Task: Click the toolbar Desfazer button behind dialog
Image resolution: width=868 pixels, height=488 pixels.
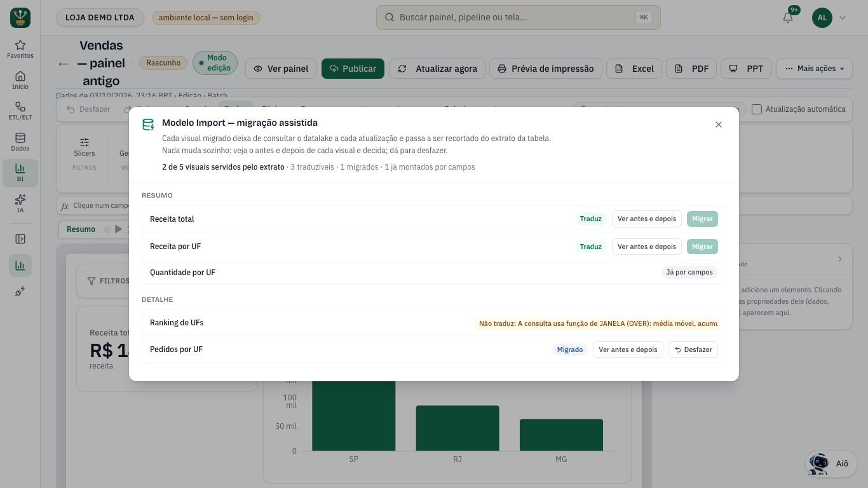Action: pyautogui.click(x=88, y=109)
